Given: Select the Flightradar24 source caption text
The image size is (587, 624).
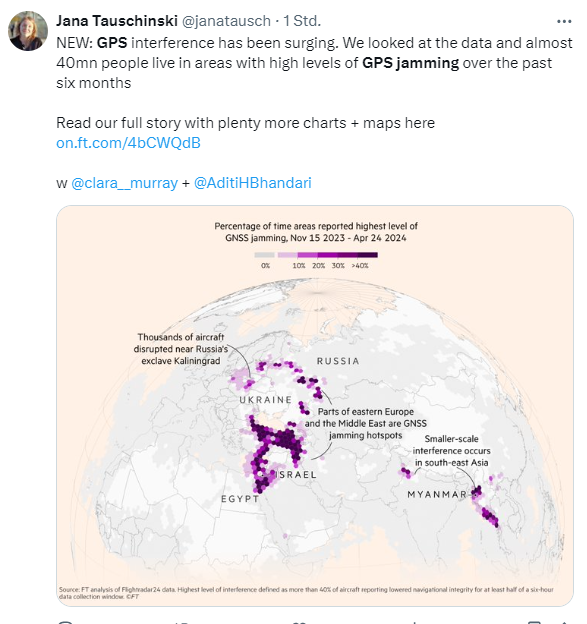Looking at the screenshot, I should pos(306,593).
